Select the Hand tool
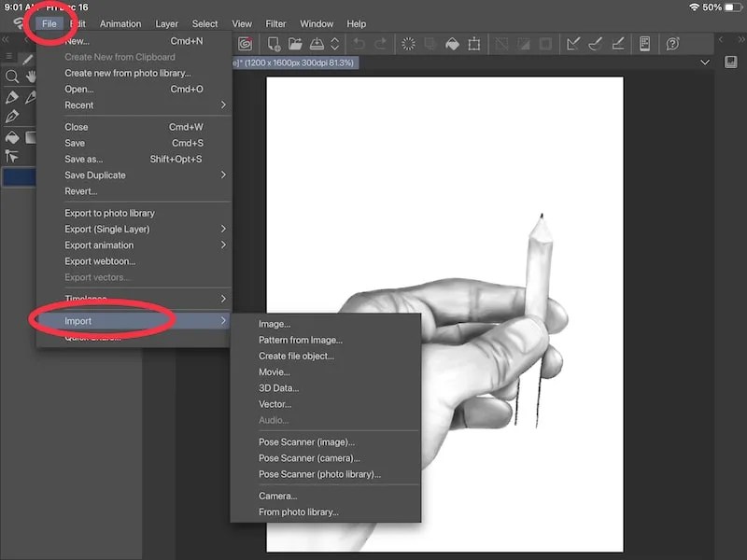Screen dimensions: 747x560 click(x=31, y=77)
